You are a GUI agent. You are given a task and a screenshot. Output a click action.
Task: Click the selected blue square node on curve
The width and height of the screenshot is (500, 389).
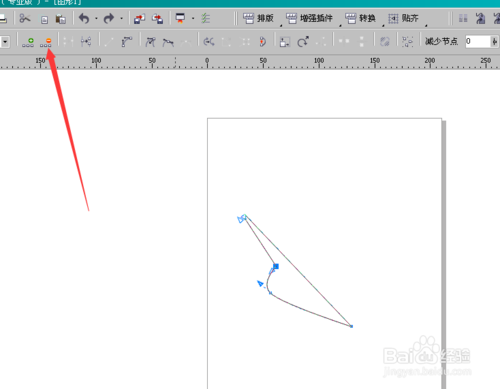(x=276, y=266)
